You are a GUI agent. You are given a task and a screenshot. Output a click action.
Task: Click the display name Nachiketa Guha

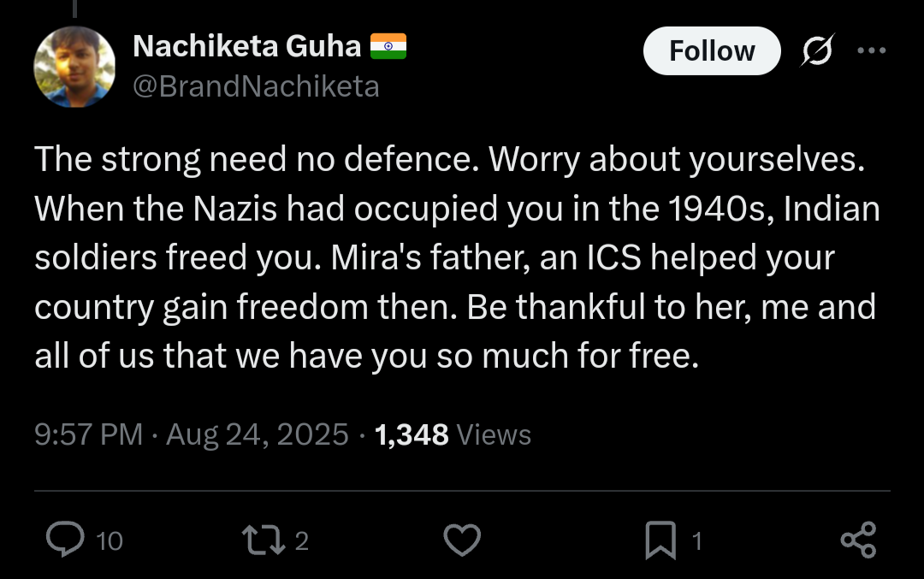[x=247, y=46]
